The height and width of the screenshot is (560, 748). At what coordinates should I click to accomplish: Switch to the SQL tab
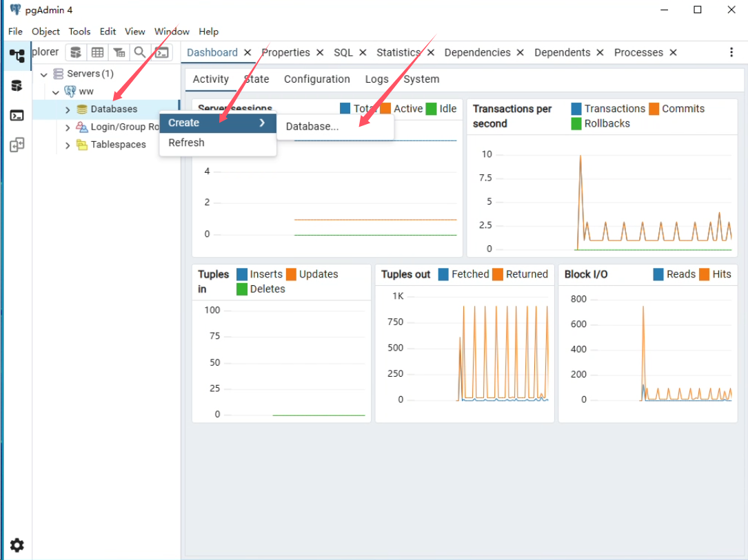tap(343, 52)
